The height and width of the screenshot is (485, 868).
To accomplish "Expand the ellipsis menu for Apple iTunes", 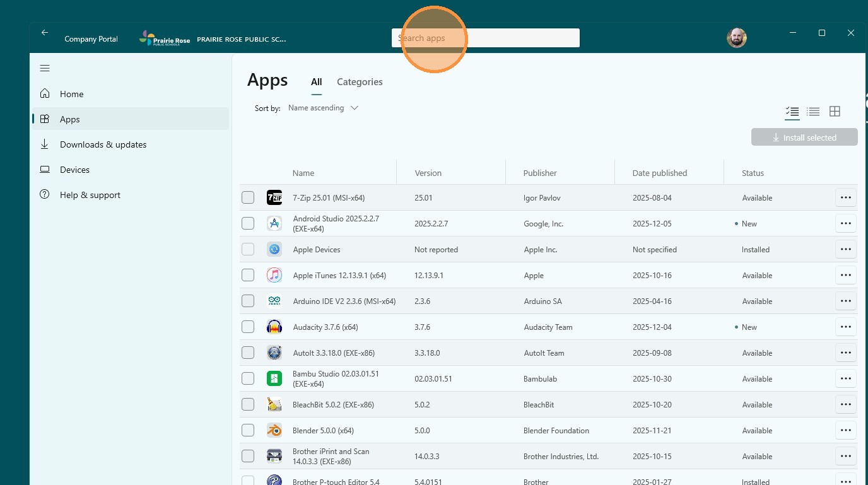I will pos(845,276).
